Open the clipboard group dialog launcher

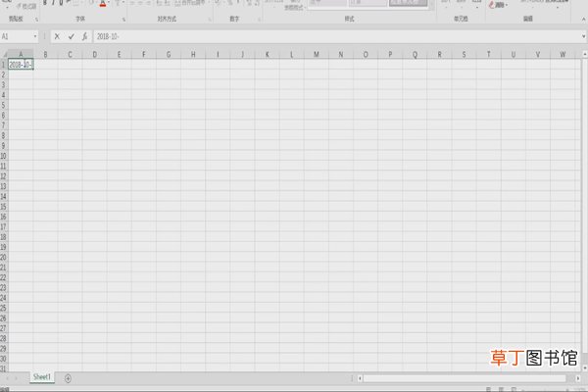click(36, 20)
